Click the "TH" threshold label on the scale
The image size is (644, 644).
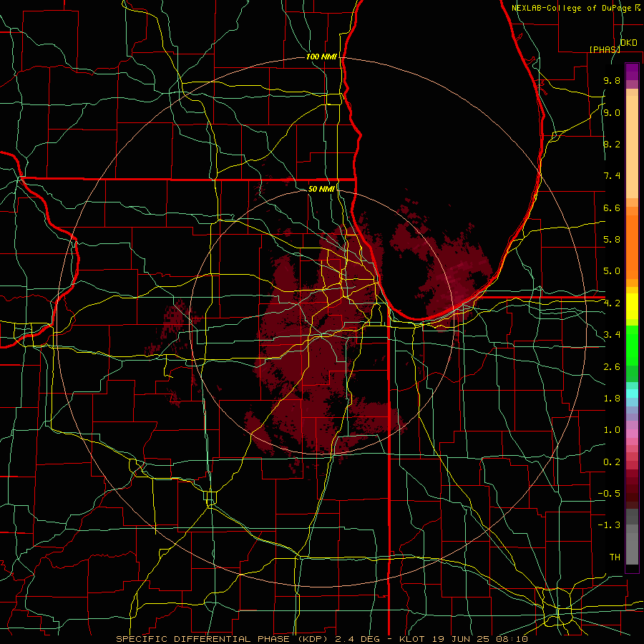click(x=615, y=557)
